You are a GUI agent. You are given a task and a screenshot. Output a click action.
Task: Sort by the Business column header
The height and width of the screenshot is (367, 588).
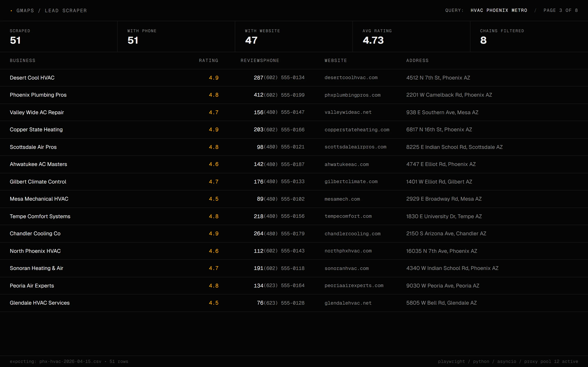tap(23, 60)
